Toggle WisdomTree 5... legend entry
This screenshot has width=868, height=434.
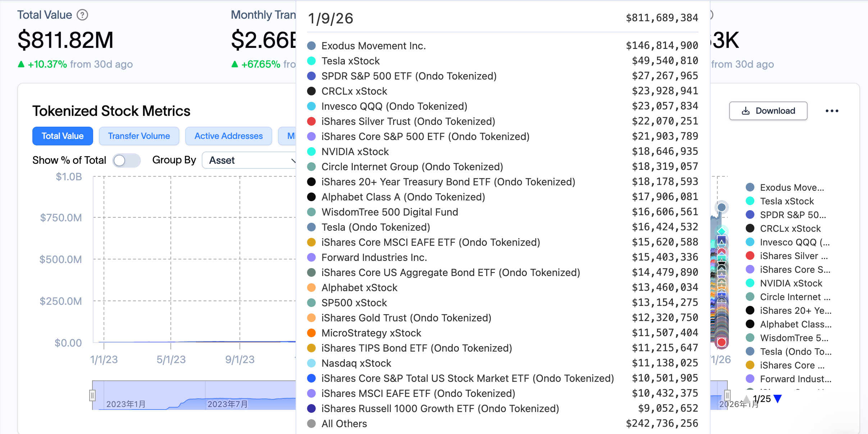coord(794,338)
